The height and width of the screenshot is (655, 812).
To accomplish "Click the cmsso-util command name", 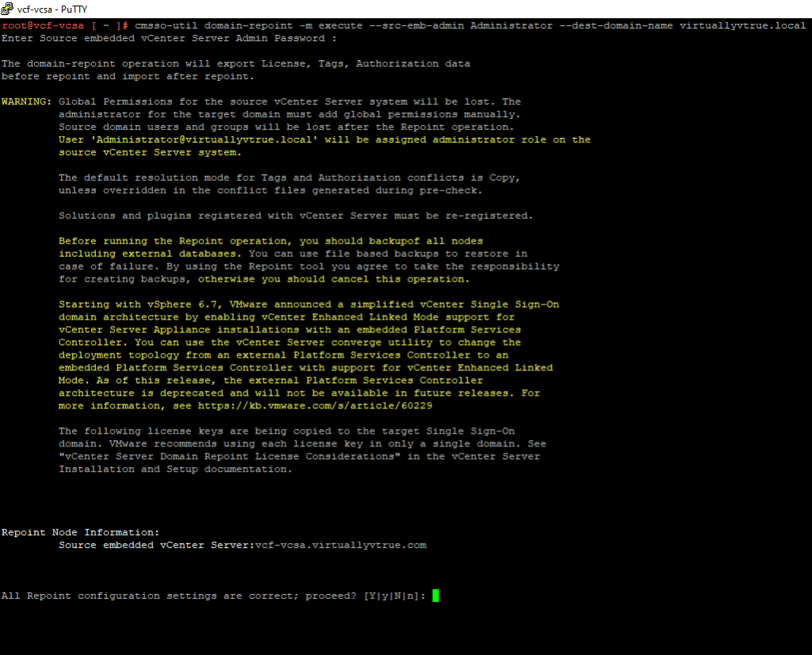I will click(x=163, y=25).
